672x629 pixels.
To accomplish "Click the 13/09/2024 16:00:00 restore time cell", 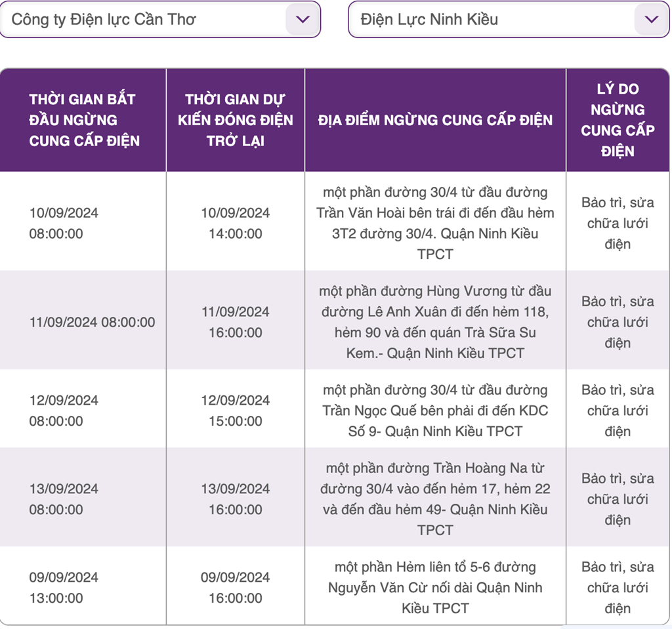I will point(236,499).
